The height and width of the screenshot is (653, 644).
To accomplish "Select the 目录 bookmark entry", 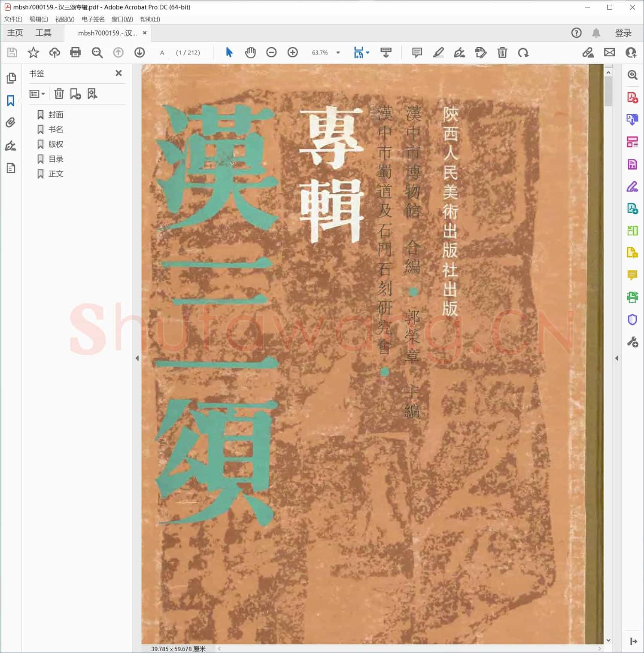I will point(56,159).
